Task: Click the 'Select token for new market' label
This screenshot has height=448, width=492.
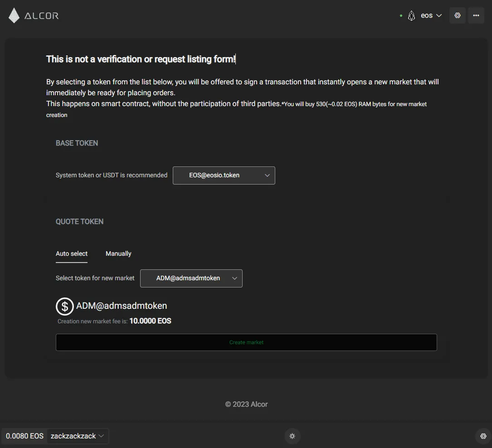Action: (x=95, y=278)
